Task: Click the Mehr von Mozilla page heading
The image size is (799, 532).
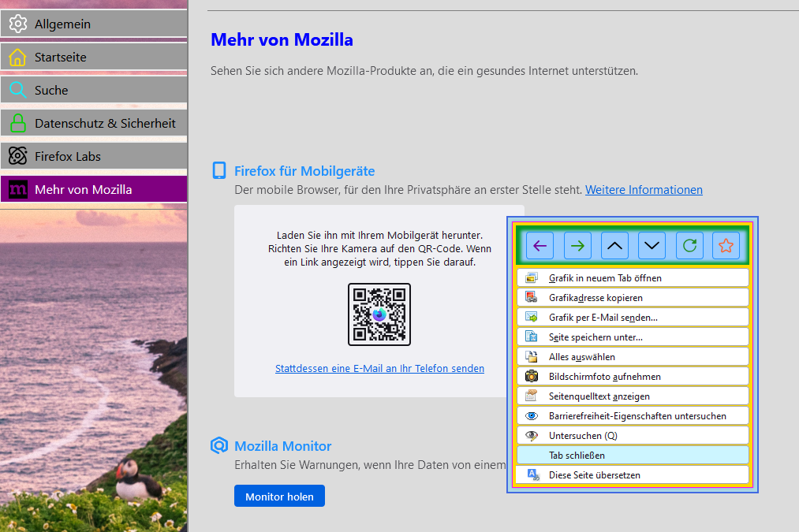Action: pyautogui.click(x=282, y=39)
